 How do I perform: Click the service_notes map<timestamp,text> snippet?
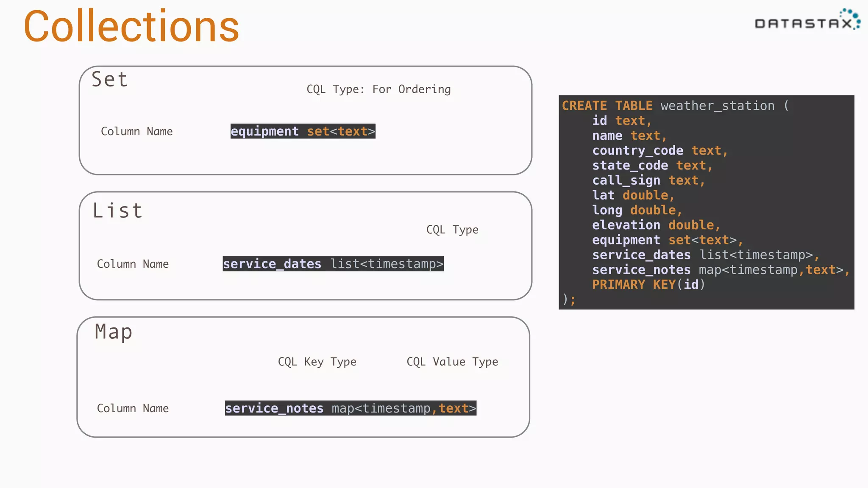click(x=351, y=408)
